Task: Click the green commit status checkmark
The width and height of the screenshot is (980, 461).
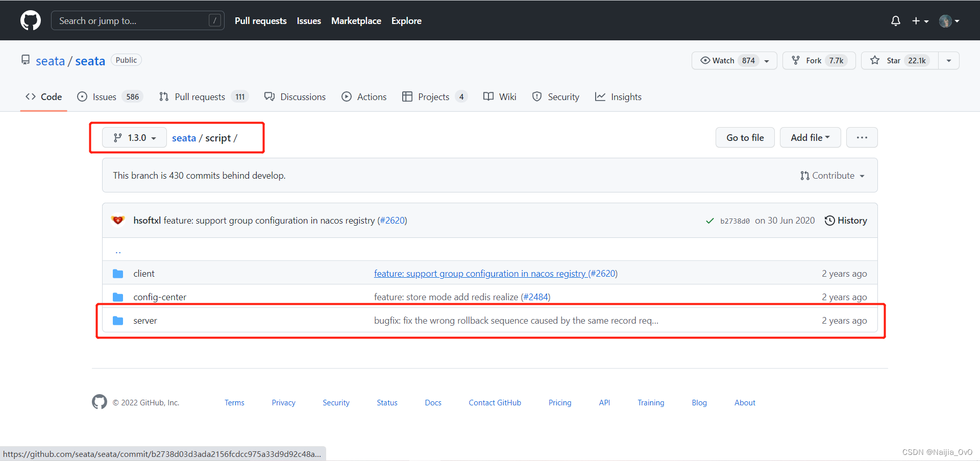Action: tap(709, 221)
